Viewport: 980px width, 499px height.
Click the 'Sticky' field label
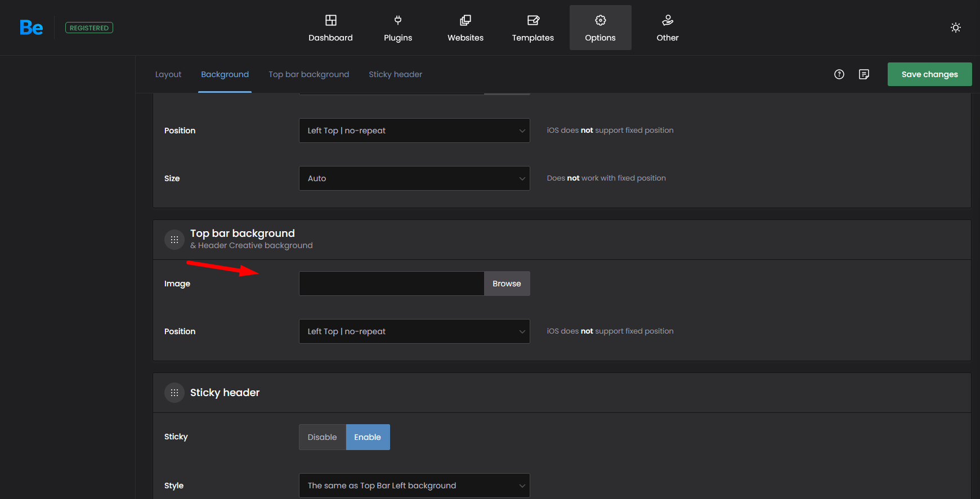[176, 437]
